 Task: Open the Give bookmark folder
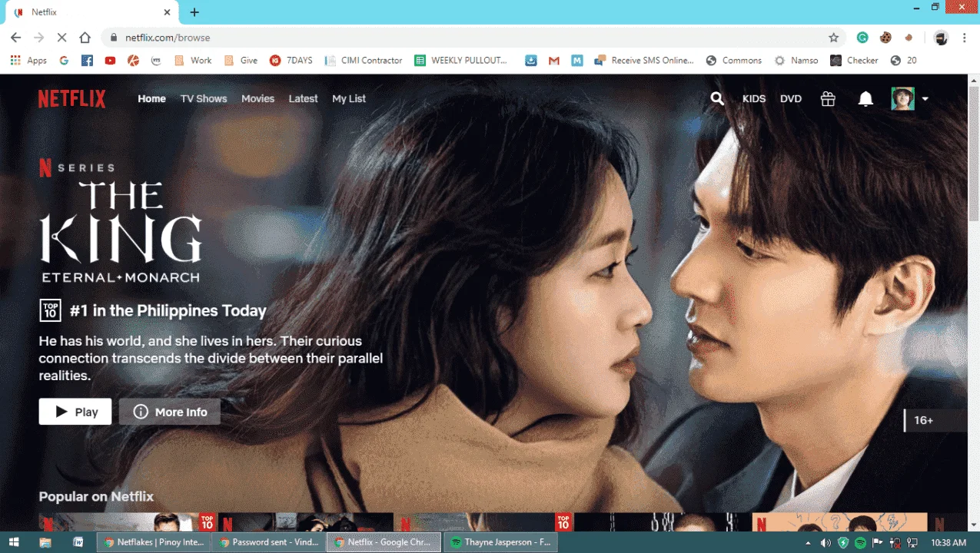pyautogui.click(x=241, y=61)
